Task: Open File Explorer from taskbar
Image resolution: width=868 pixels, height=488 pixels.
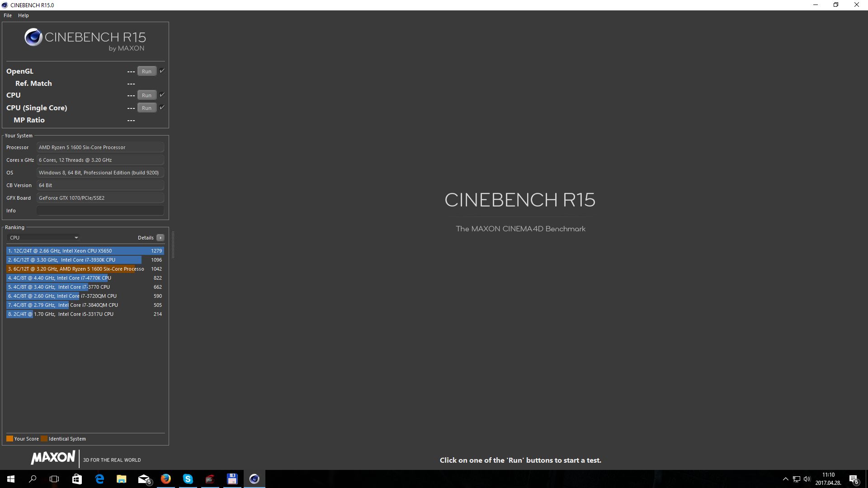Action: pyautogui.click(x=122, y=479)
